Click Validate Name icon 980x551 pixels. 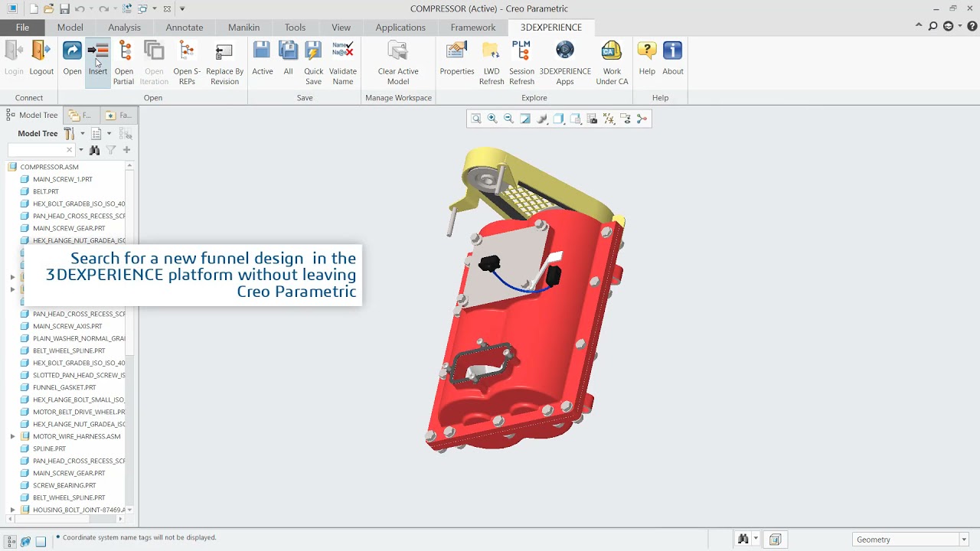click(343, 51)
